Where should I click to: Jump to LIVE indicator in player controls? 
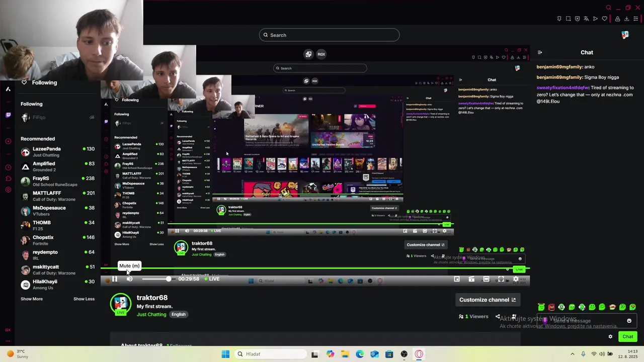(212, 279)
